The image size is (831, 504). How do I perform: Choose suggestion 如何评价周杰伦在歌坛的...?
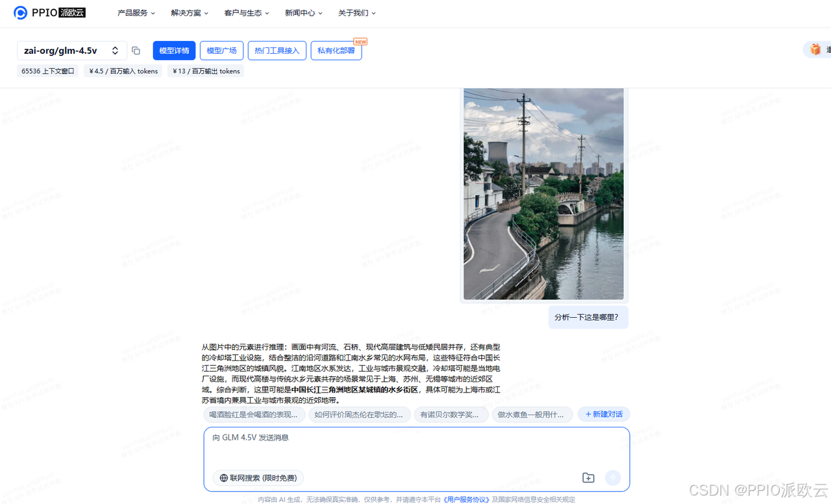358,414
